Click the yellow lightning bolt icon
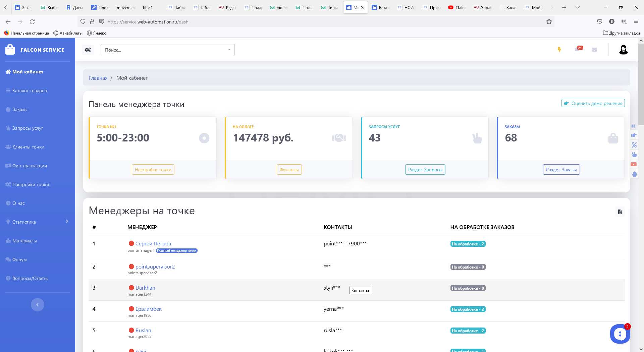644x352 pixels. pyautogui.click(x=559, y=50)
